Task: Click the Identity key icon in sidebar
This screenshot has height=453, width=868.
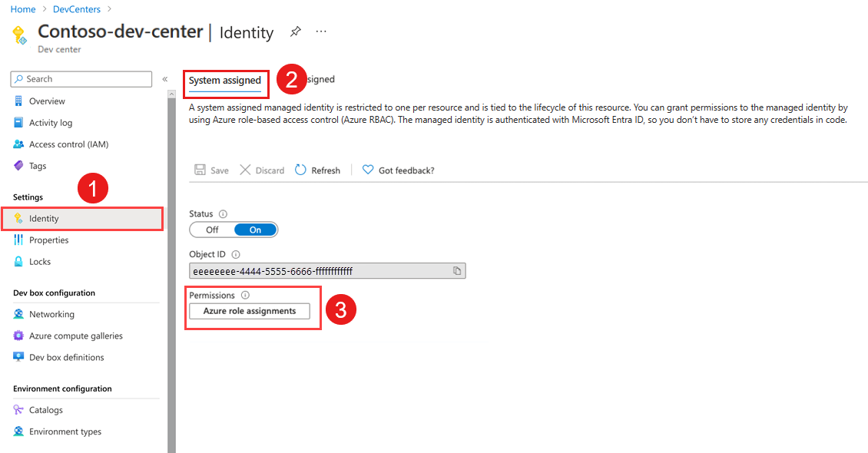Action: click(18, 219)
